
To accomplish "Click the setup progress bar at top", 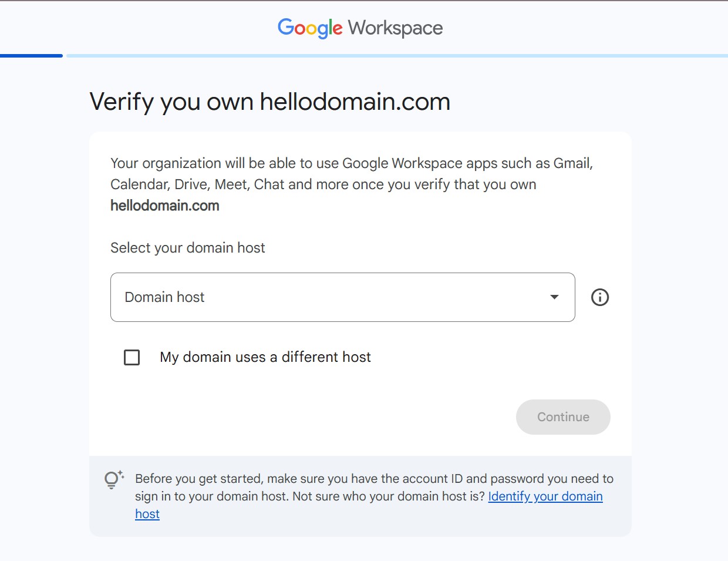I will (364, 56).
